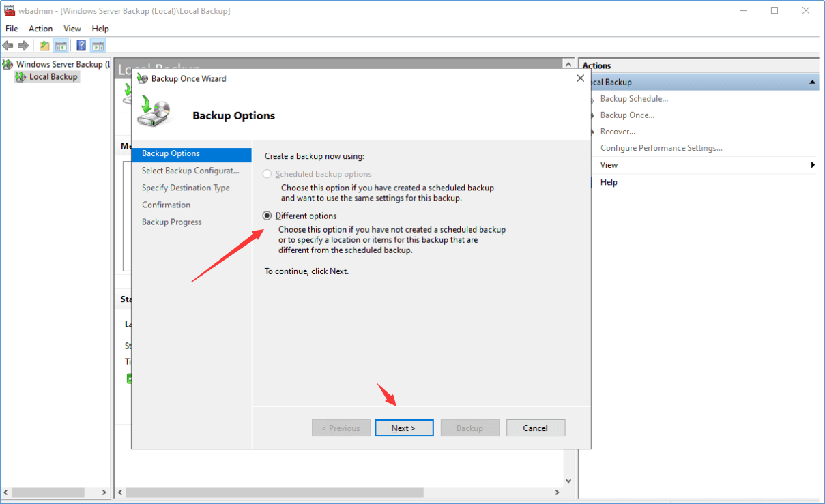Click Help in the Actions pane
825x504 pixels.
coord(609,182)
